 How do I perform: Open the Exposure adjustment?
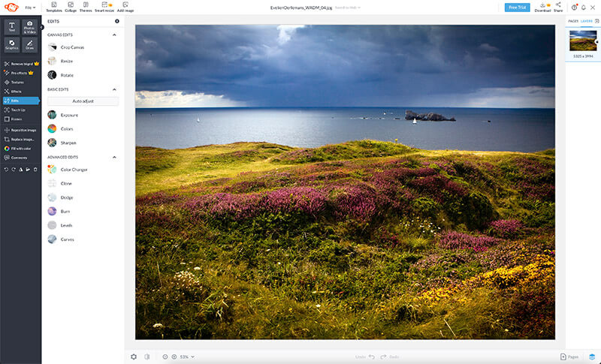coord(69,115)
